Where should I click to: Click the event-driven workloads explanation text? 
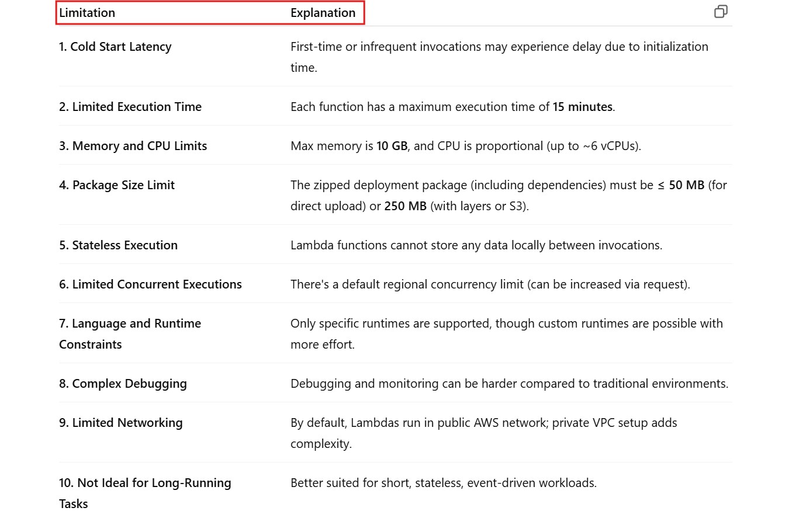[x=443, y=483]
